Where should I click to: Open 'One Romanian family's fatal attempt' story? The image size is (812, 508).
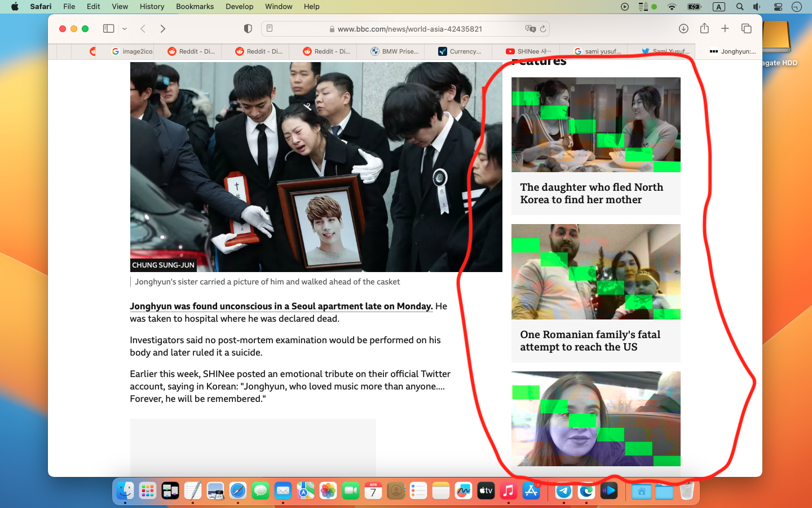590,341
